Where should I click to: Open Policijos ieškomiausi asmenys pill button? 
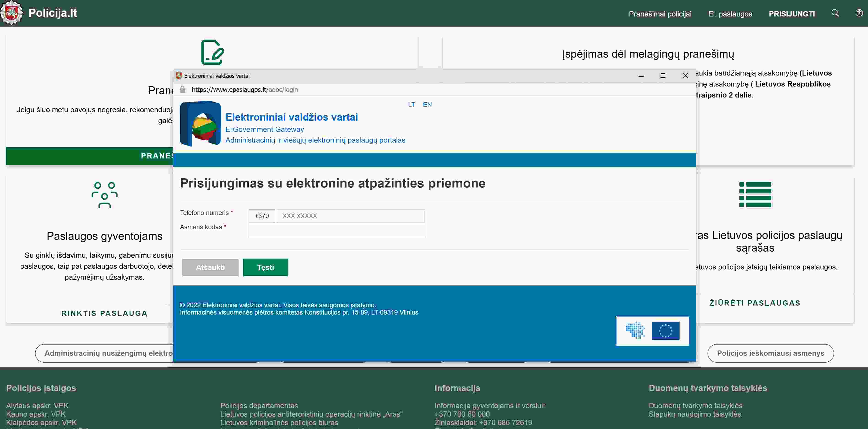click(770, 353)
